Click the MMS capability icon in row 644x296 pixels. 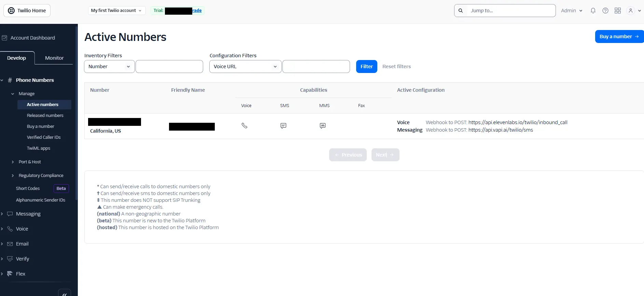[323, 126]
